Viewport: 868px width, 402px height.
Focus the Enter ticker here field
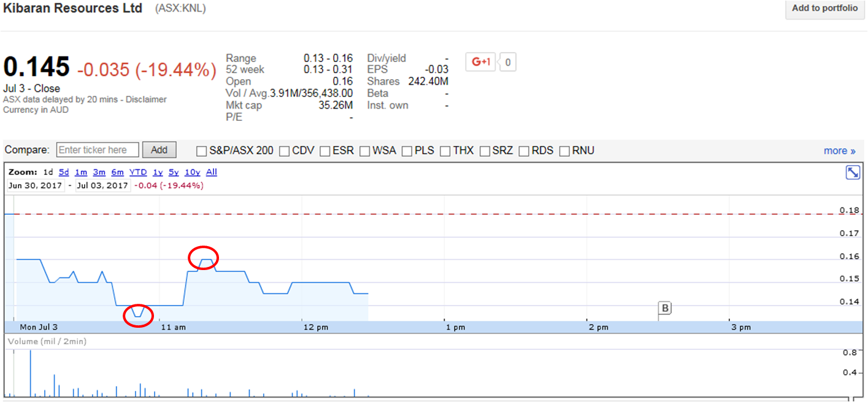pos(98,150)
